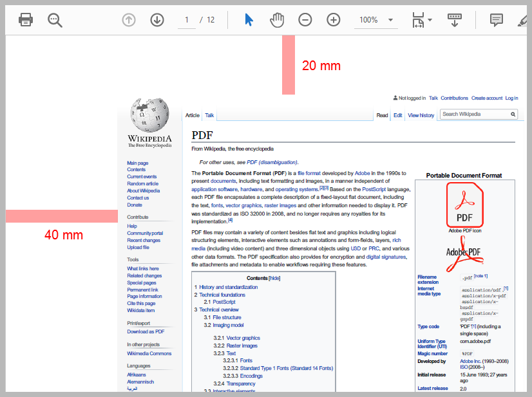
Task: Open the Article tab
Action: point(193,115)
